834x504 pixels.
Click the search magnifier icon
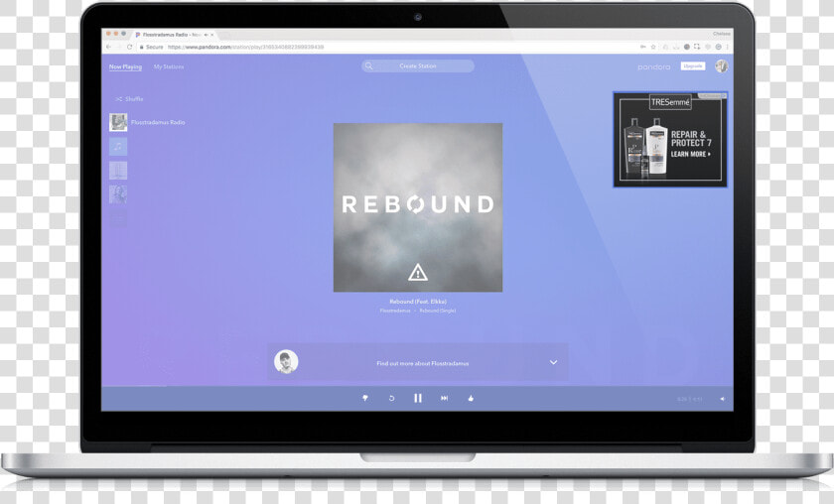pyautogui.click(x=369, y=65)
